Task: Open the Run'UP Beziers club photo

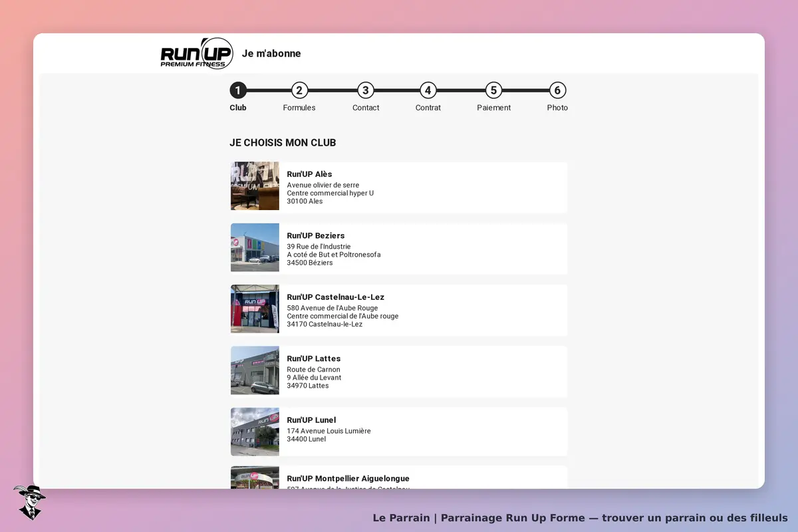Action: (x=255, y=247)
